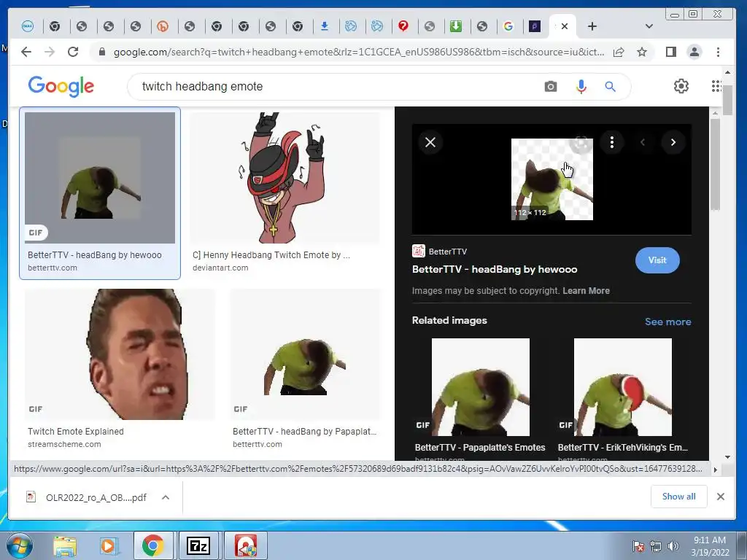Switch to the green download arrow tab

[x=456, y=26]
